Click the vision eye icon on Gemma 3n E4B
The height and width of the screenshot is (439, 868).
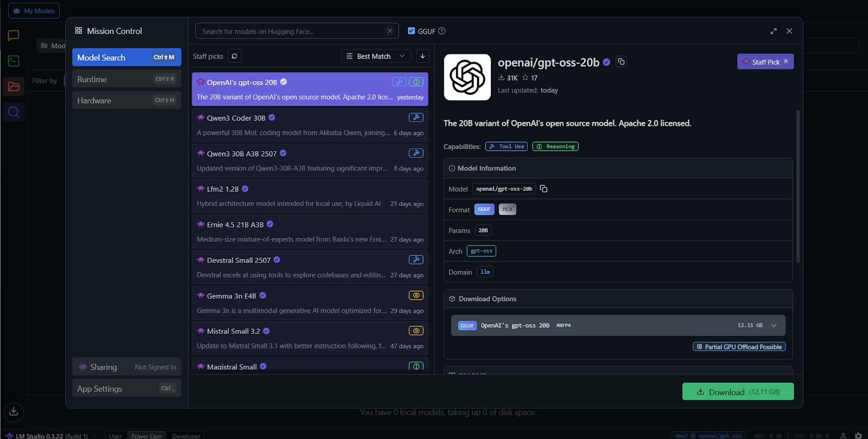(x=416, y=295)
